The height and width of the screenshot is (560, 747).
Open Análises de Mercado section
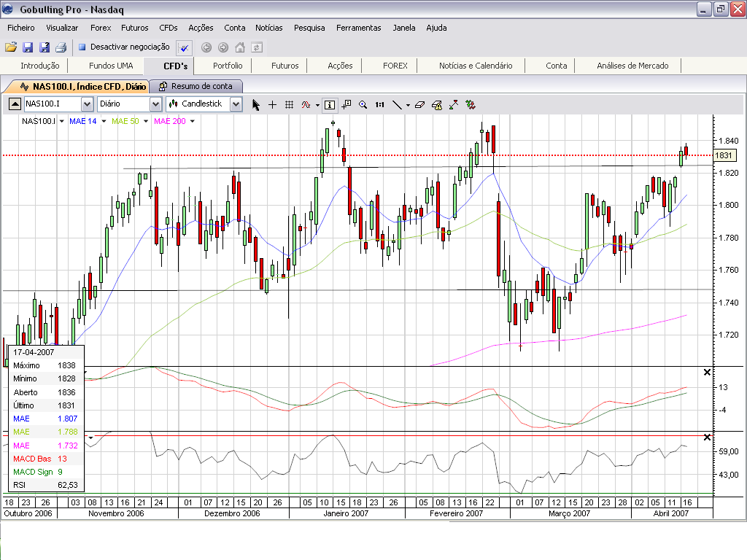coord(632,66)
